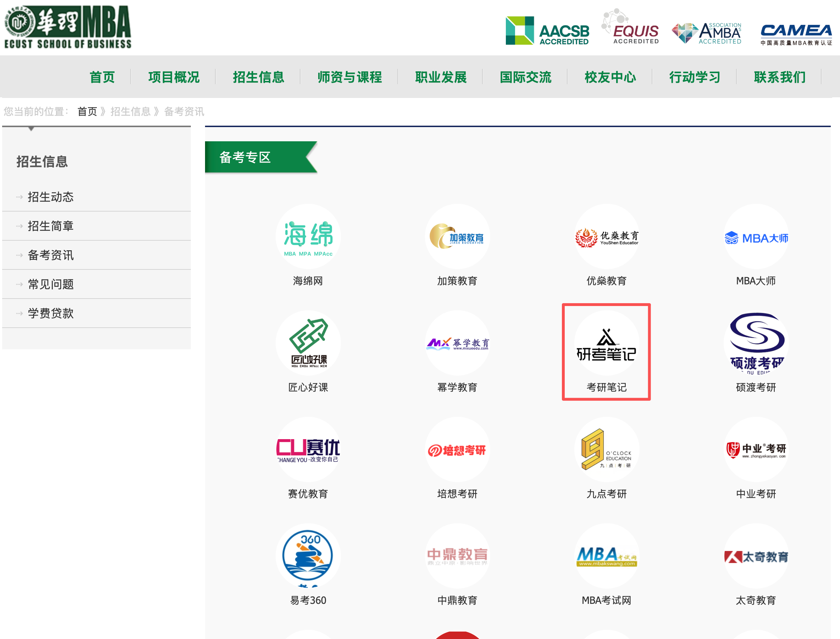The height and width of the screenshot is (639, 840).
Task: Go to 首页 in the navigation bar
Action: pos(102,77)
